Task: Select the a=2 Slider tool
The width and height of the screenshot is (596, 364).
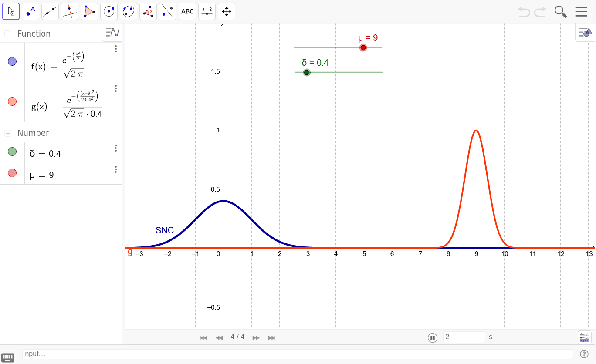Action: (207, 11)
